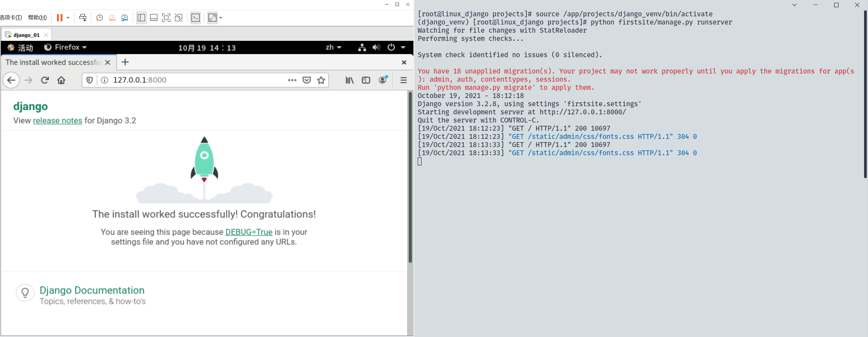Open the Firefox application menu in top bar
The height and width of the screenshot is (337, 868).
[66, 47]
